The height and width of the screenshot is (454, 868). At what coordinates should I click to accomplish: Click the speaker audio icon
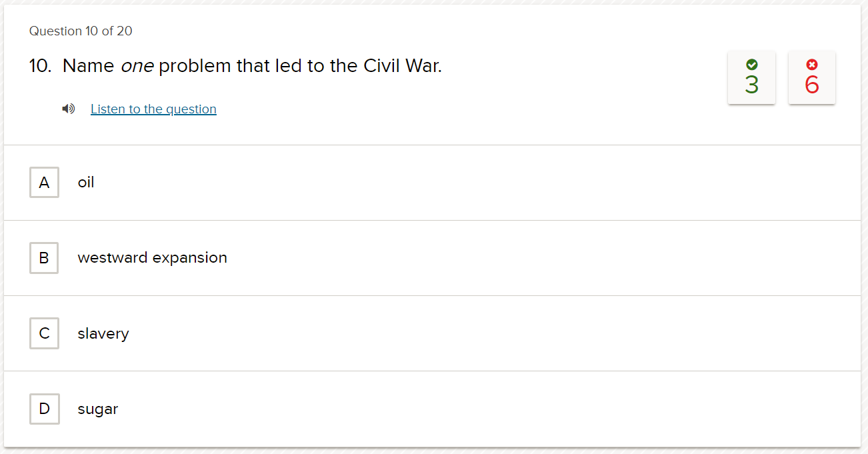pos(68,109)
